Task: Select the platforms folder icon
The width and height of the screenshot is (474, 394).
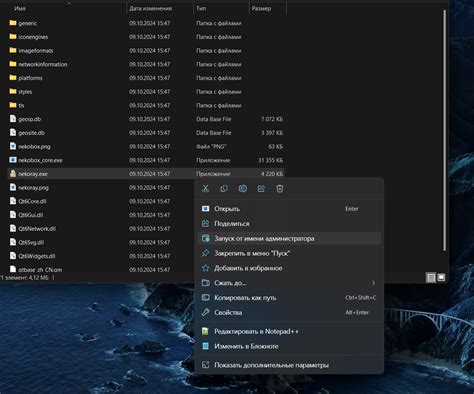Action: (13, 77)
